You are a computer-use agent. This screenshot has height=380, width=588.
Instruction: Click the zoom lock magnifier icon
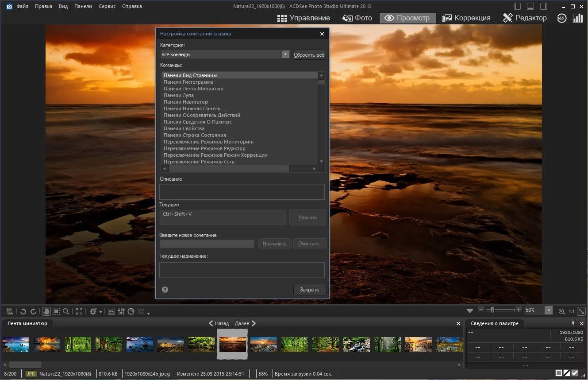[561, 311]
